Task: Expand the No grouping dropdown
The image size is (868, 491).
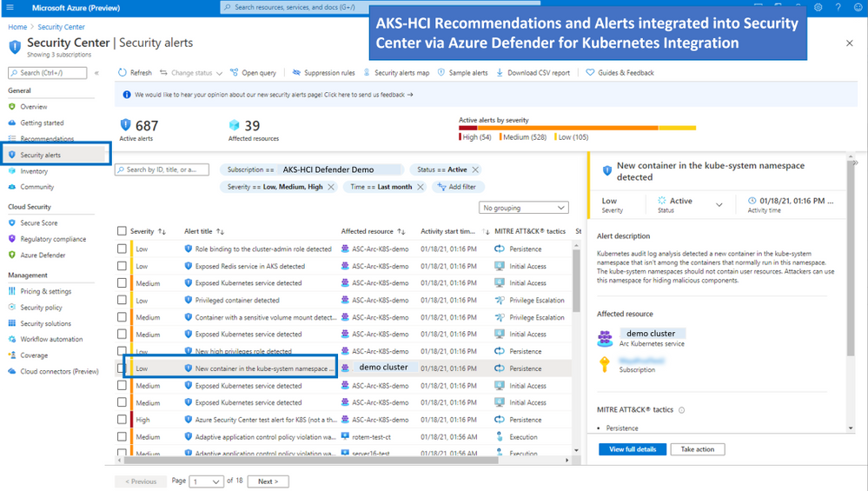Action: click(x=523, y=208)
